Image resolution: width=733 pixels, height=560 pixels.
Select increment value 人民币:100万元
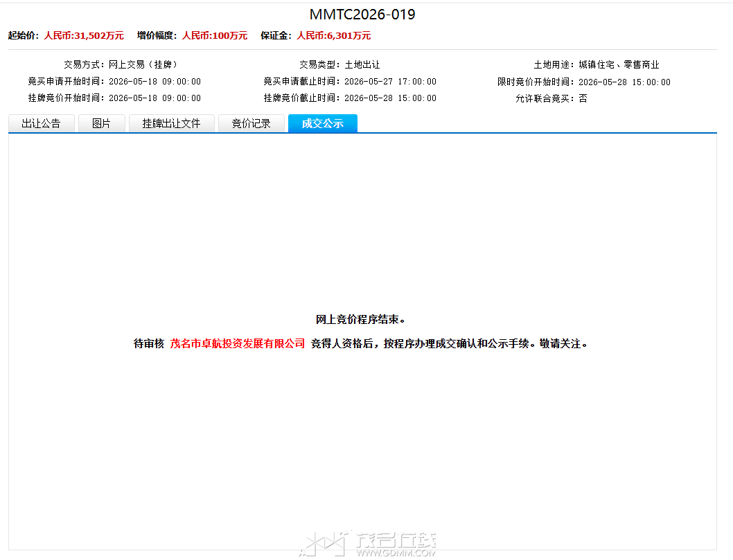pos(215,35)
